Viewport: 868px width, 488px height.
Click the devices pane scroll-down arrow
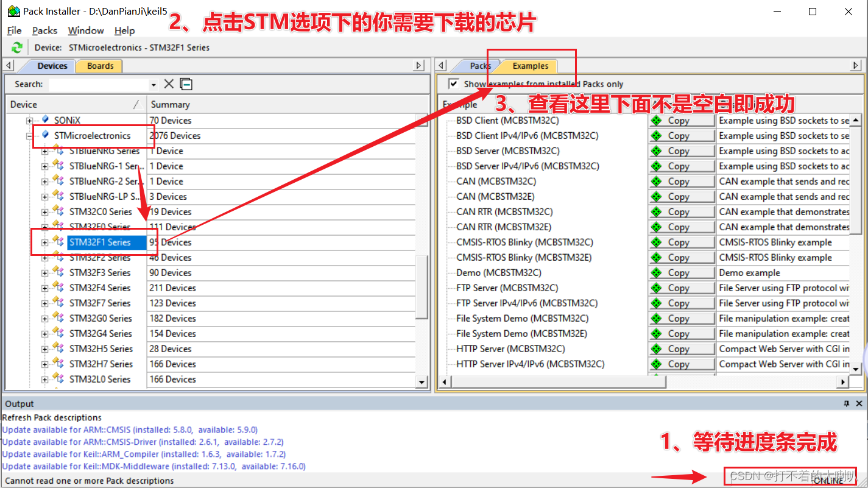[422, 382]
